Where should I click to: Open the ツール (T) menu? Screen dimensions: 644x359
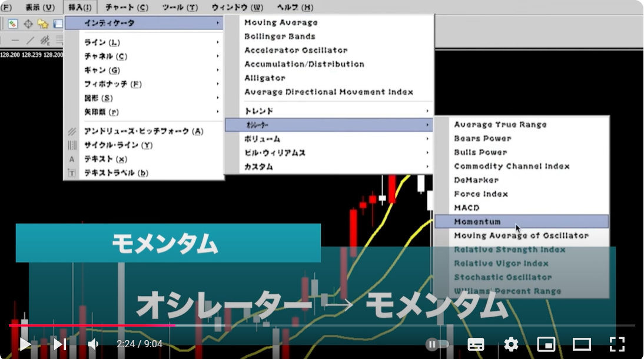point(180,8)
